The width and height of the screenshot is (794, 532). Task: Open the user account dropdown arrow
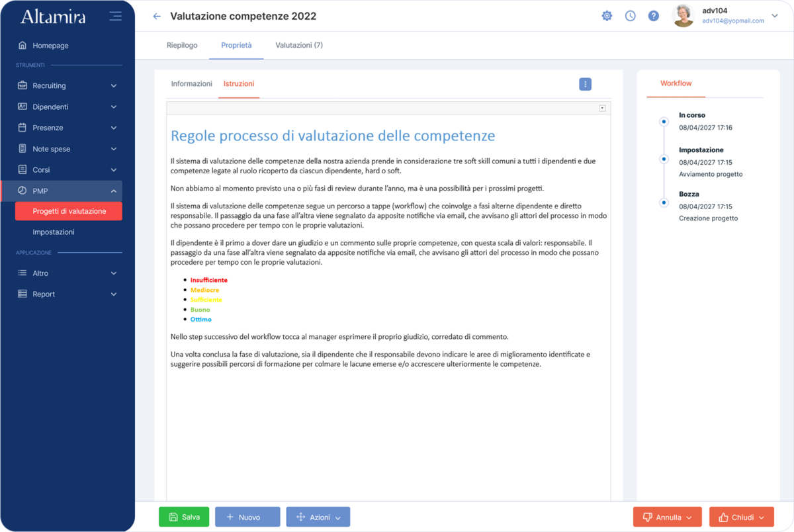(775, 16)
